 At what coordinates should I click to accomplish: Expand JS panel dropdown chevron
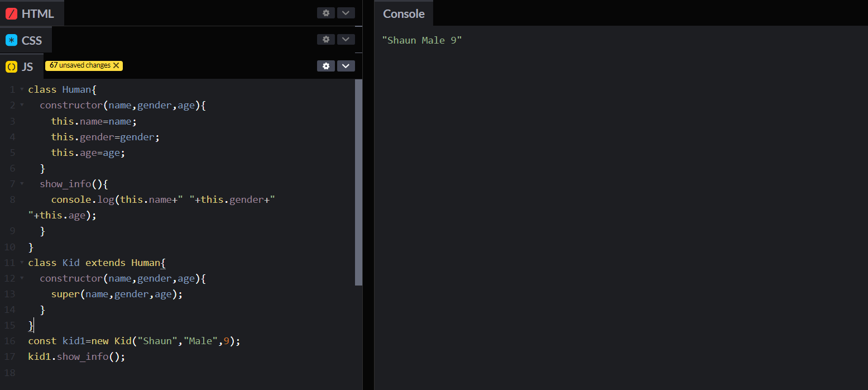(346, 66)
